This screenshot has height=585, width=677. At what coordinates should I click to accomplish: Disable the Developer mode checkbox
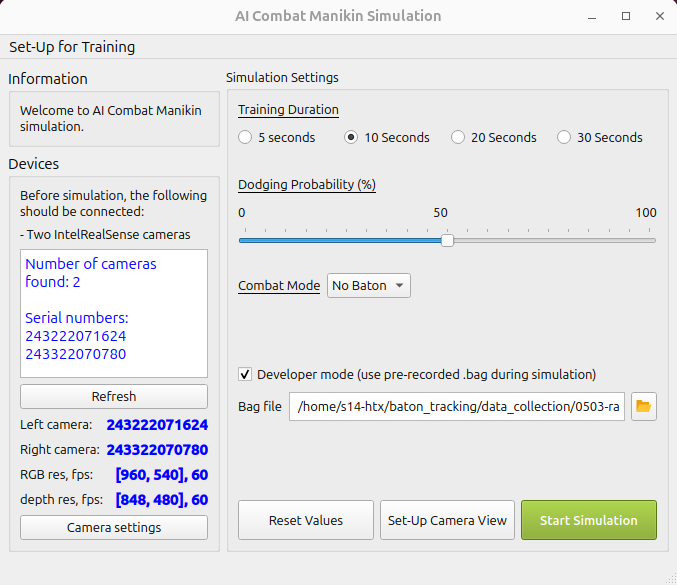[x=245, y=374]
